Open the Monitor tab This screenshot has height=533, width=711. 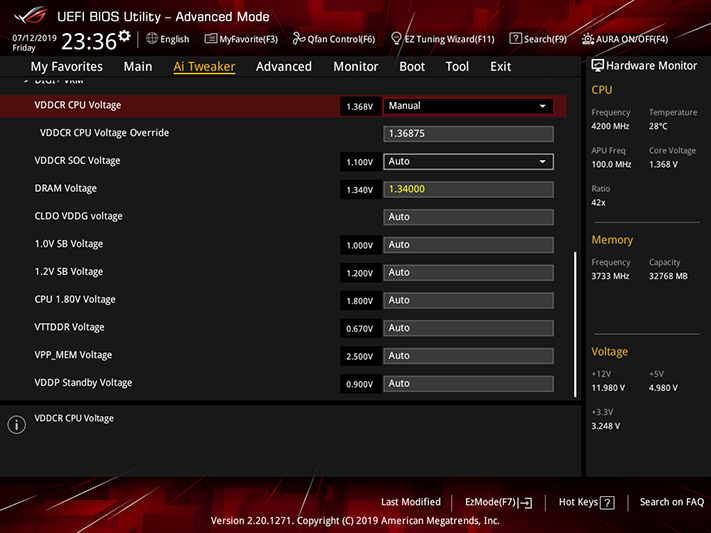(x=356, y=67)
